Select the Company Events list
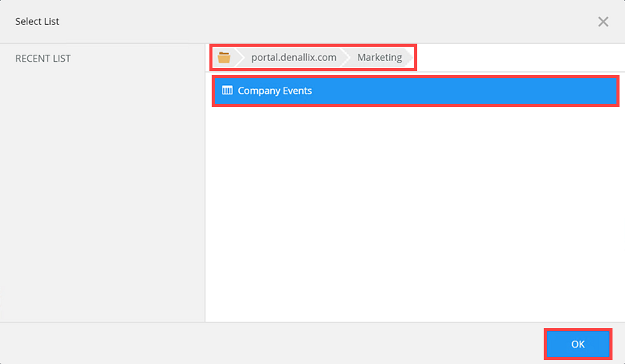The height and width of the screenshot is (364, 625). click(416, 91)
